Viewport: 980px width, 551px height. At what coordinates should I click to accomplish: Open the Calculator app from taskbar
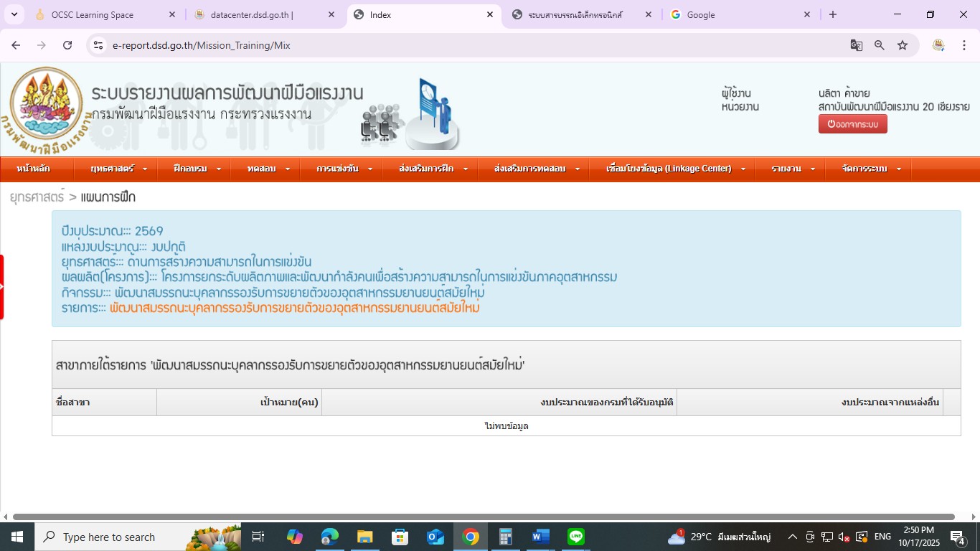506,537
